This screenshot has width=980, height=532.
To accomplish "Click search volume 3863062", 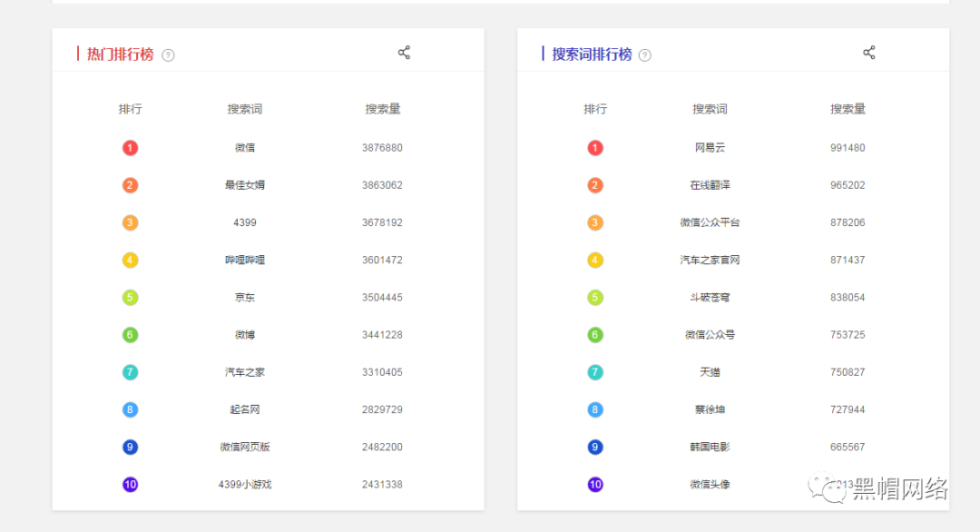I will [x=383, y=185].
